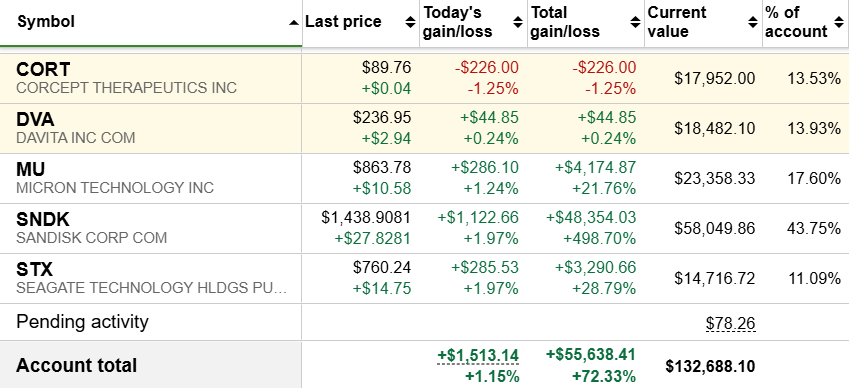Click Corcept Therapeutics Inc description
Screen dimensions: 849x388
pos(127,88)
